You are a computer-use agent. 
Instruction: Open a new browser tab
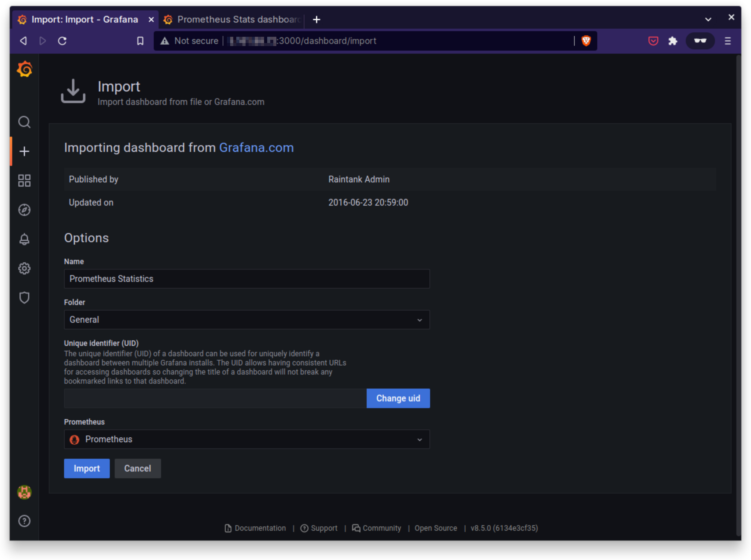click(x=316, y=20)
